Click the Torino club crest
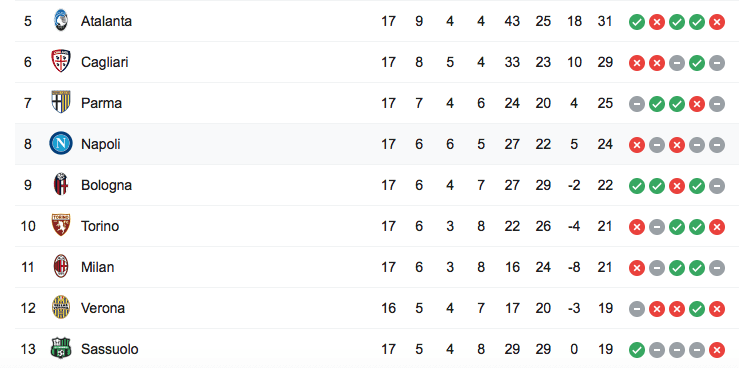 pyautogui.click(x=61, y=226)
